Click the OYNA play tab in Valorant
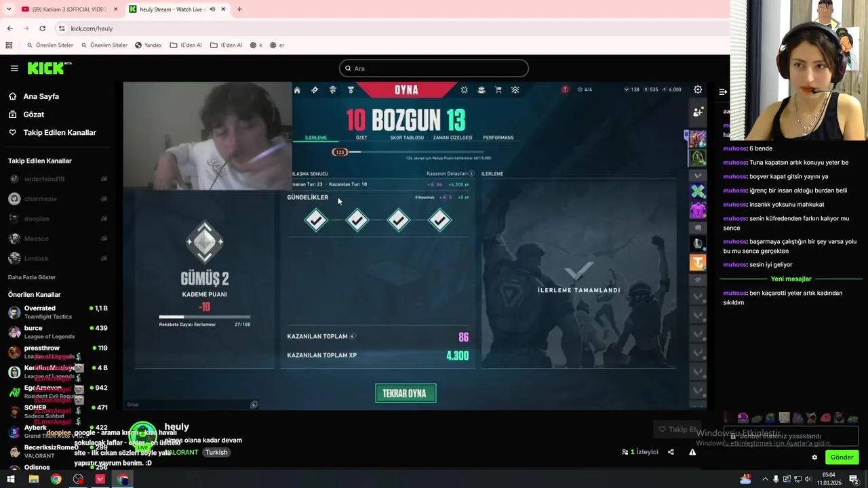Screen dimensions: 868x488 [406, 89]
